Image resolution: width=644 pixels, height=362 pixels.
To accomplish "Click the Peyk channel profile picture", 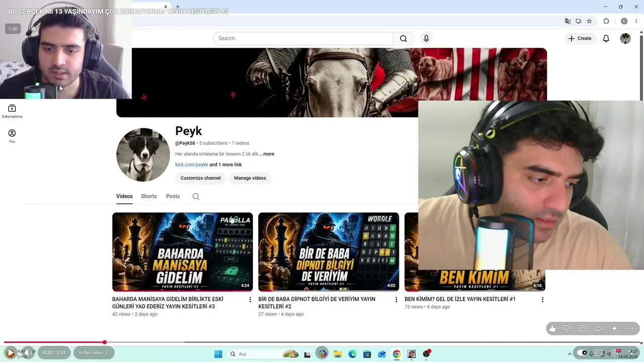I will click(x=143, y=155).
